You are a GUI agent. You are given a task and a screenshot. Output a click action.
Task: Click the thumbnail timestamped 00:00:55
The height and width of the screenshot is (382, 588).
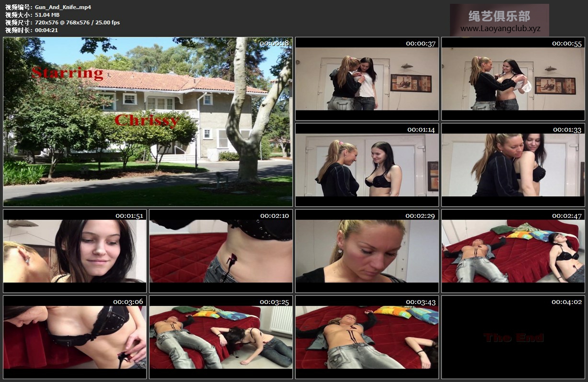[513, 79]
